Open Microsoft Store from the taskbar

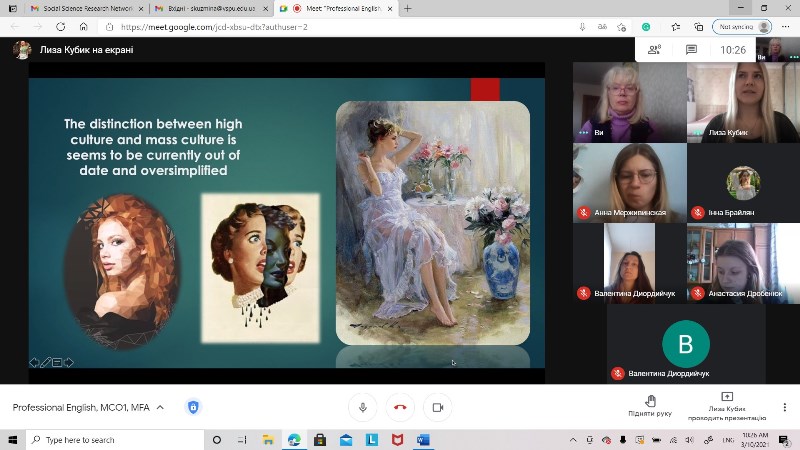click(x=320, y=439)
